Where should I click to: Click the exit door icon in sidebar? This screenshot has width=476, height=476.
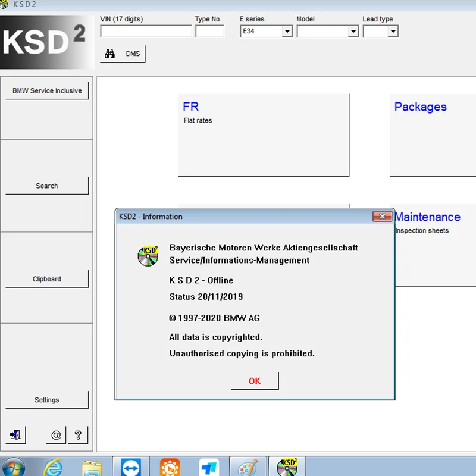click(x=15, y=435)
